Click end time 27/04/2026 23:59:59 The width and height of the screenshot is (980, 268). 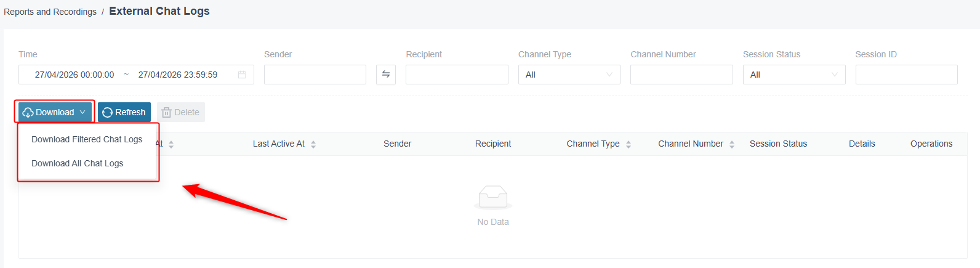coord(178,75)
